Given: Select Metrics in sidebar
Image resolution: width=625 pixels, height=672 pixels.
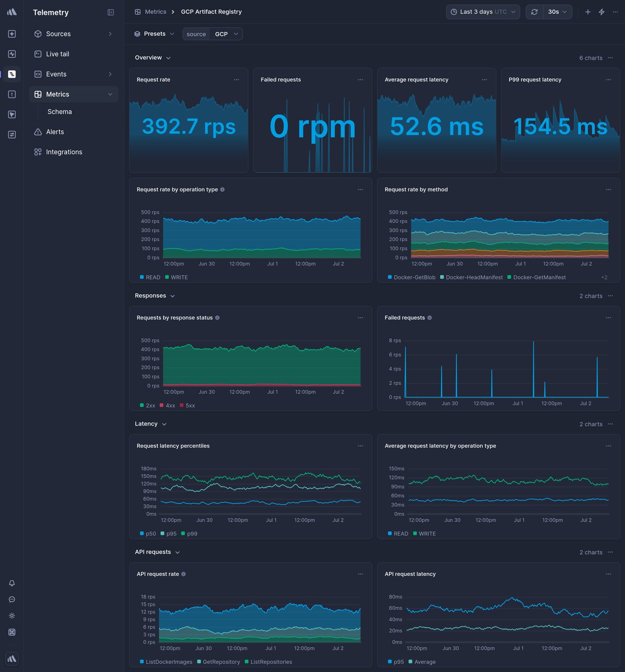Looking at the screenshot, I should pyautogui.click(x=74, y=95).
